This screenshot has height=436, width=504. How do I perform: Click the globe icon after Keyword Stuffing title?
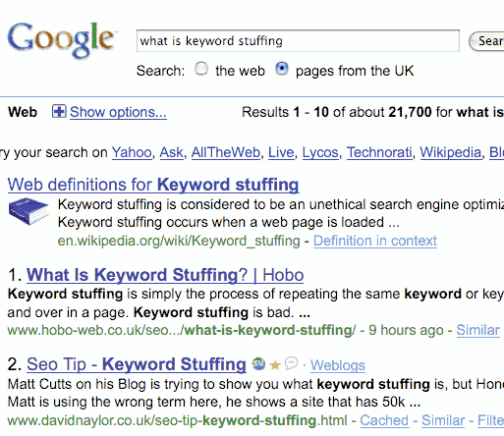click(x=258, y=363)
